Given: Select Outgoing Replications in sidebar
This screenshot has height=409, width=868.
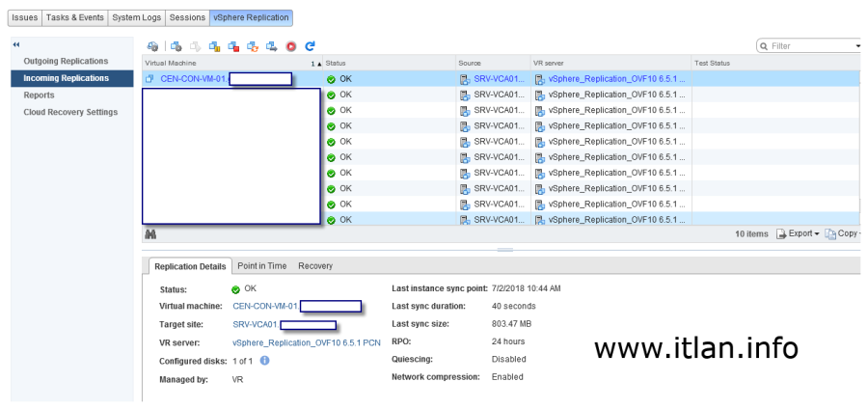Looking at the screenshot, I should (x=66, y=62).
